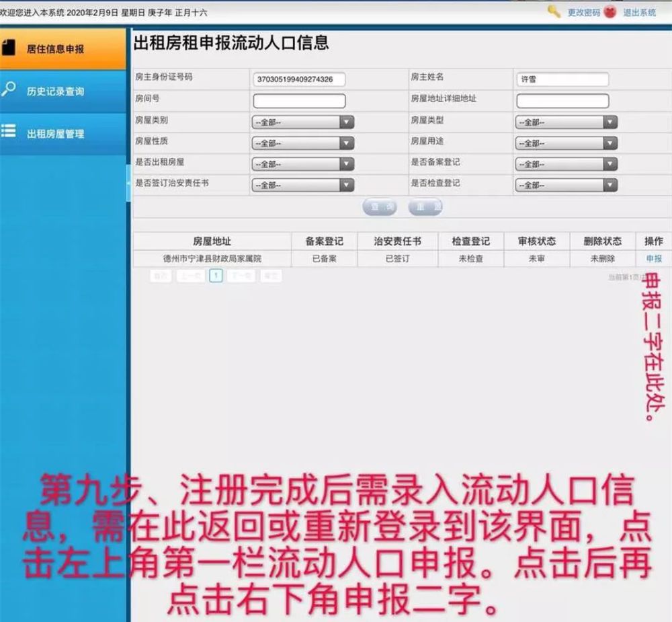Open the 是否签订治安责任书 dropdown

tap(303, 185)
